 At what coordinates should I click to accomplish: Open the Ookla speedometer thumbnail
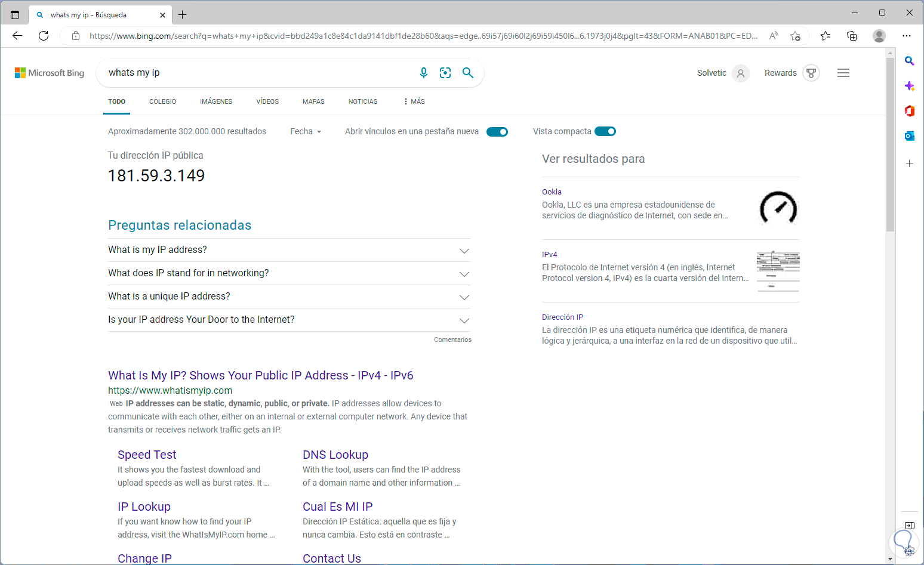(778, 208)
